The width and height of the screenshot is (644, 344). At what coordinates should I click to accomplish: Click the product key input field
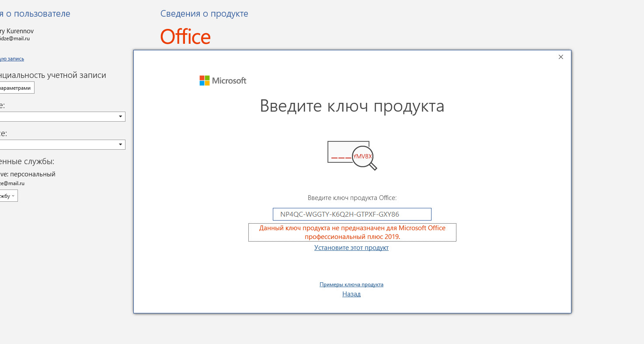352,214
